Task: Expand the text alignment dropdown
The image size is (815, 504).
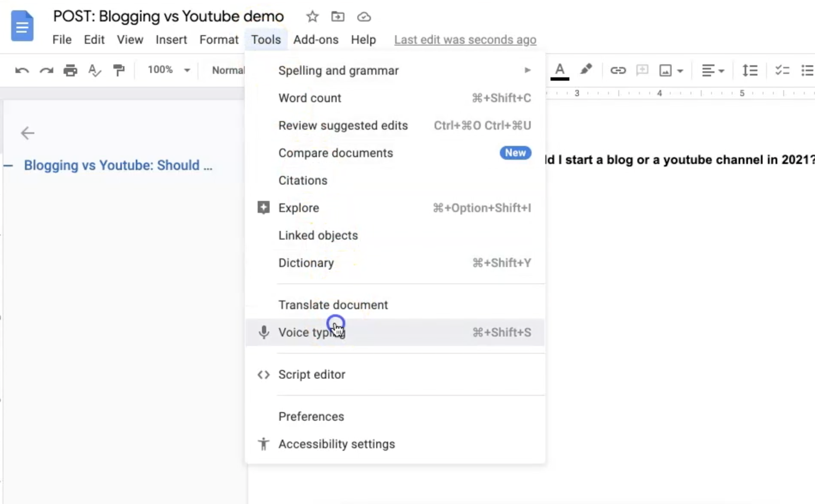Action: point(713,70)
